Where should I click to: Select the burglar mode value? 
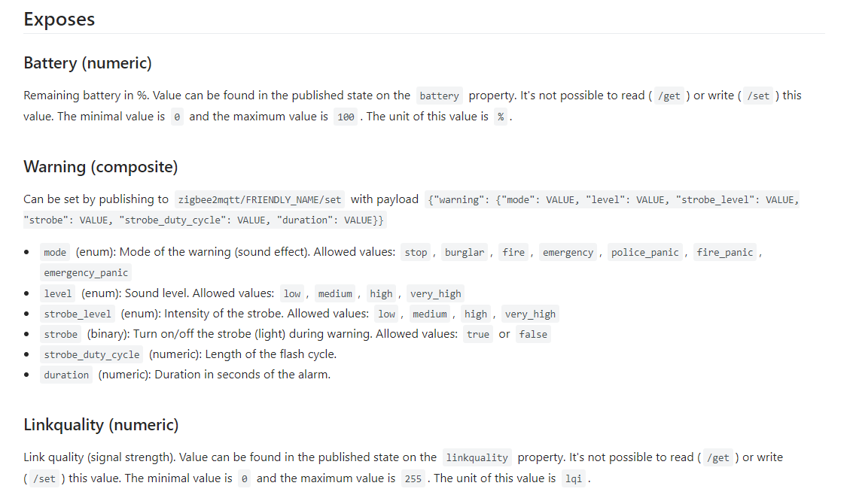pyautogui.click(x=464, y=253)
